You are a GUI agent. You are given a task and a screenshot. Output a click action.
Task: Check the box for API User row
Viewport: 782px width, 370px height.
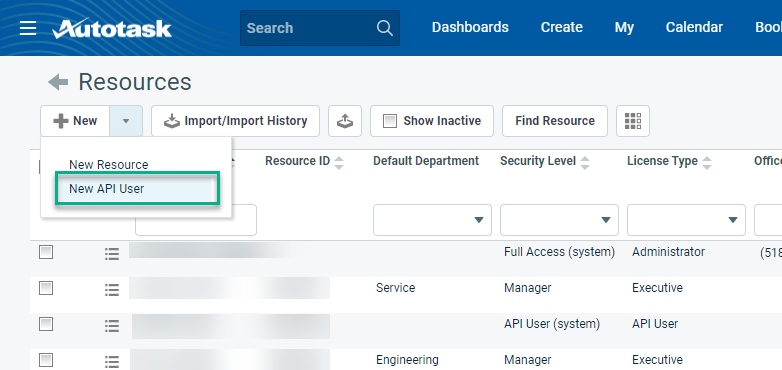click(46, 324)
